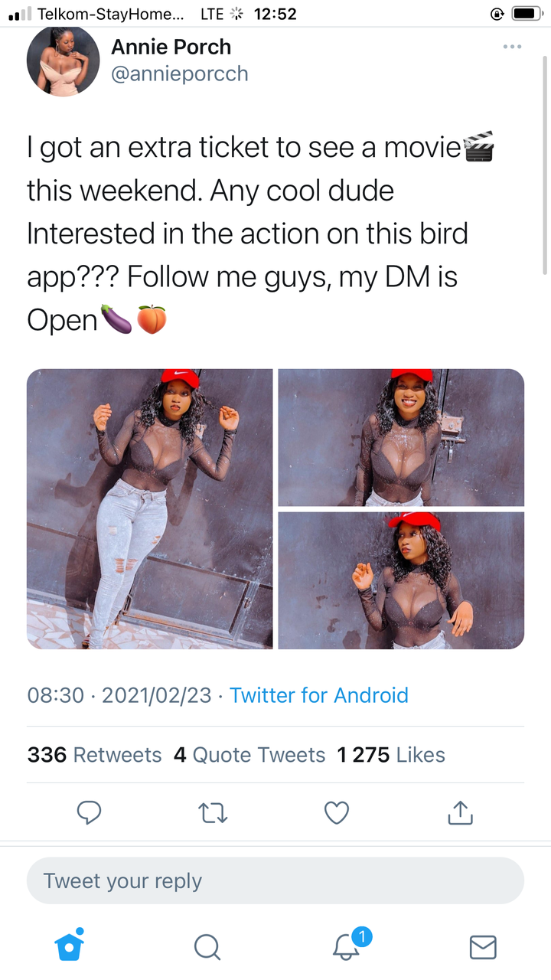View the 336 Retweets list
Screen dimensions: 551x980
point(94,755)
